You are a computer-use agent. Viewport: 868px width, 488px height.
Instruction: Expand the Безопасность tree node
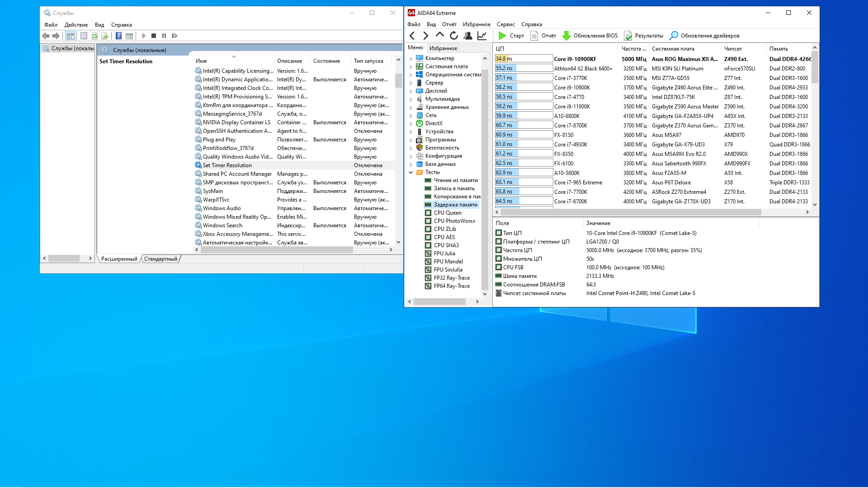(x=410, y=148)
